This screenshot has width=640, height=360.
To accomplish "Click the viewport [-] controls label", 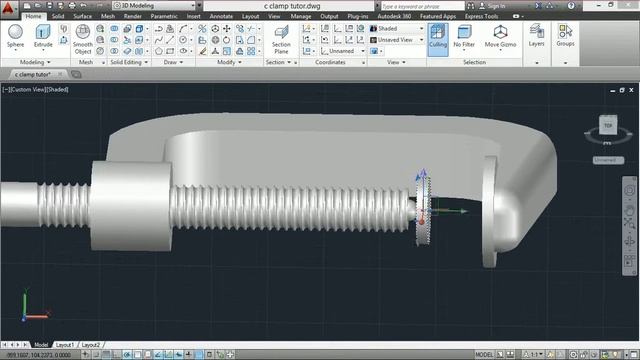I will tap(6, 89).
